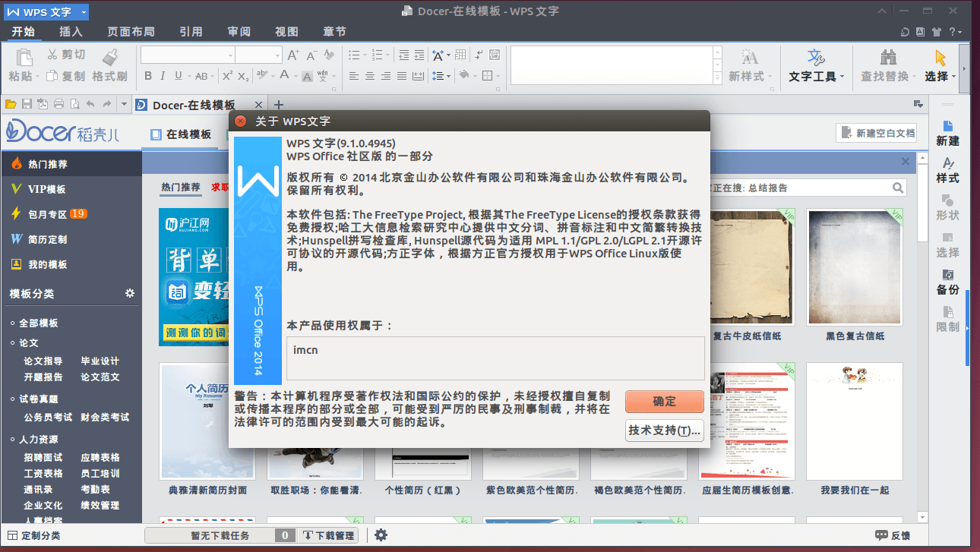The image size is (980, 552).
Task: Close the About WPS文字 dialog
Action: tap(241, 121)
